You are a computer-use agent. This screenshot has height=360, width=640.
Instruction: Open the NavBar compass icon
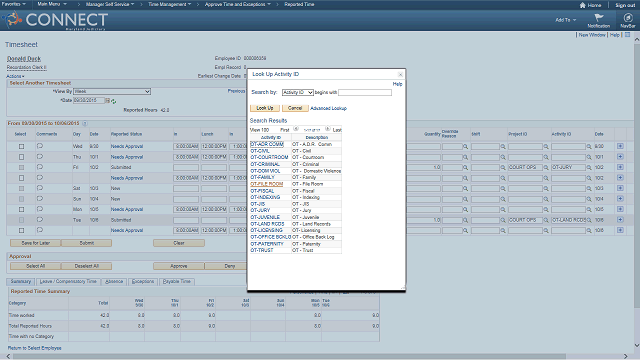(628, 18)
